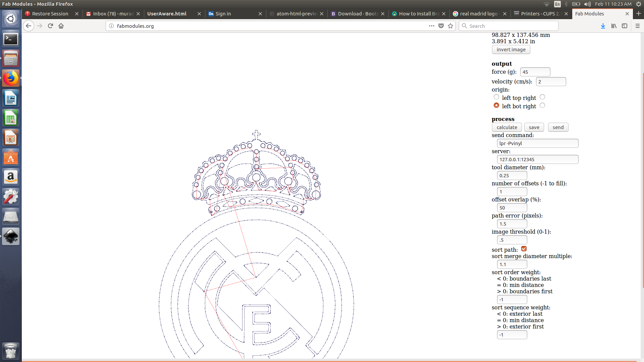Click the save button

coord(534,127)
